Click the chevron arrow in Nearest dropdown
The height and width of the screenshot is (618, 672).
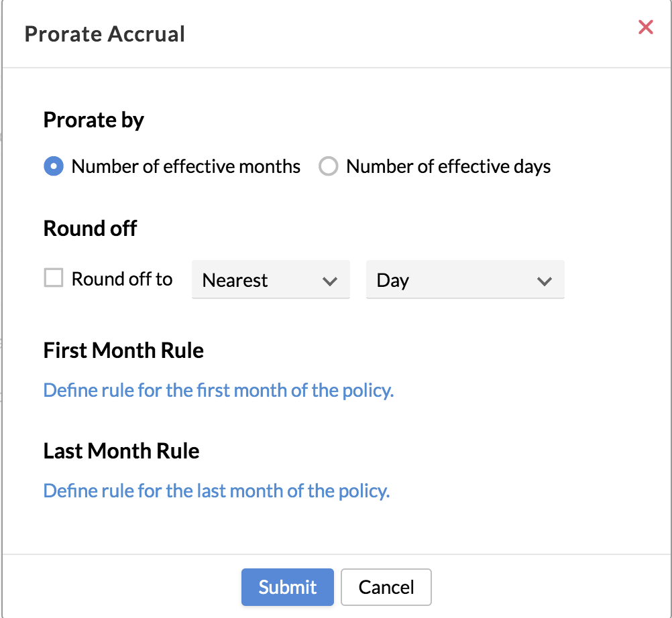(329, 281)
